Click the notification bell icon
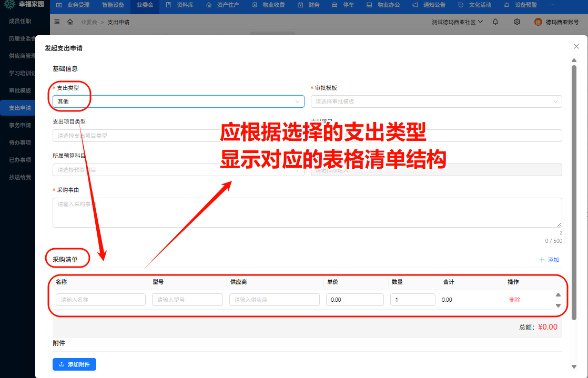The image size is (588, 378). pyautogui.click(x=495, y=22)
